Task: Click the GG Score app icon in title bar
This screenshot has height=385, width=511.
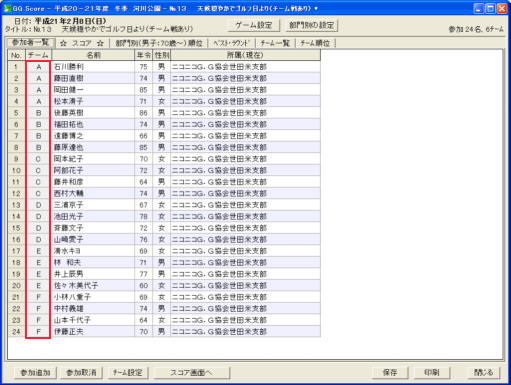Action: tap(7, 8)
